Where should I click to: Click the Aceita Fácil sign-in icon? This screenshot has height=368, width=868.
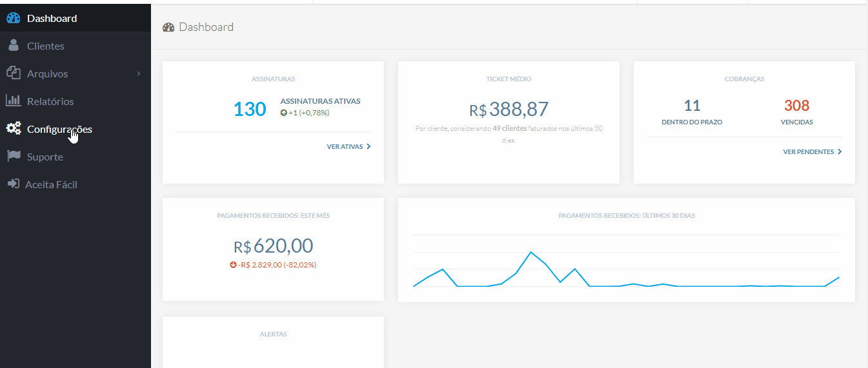click(x=13, y=184)
